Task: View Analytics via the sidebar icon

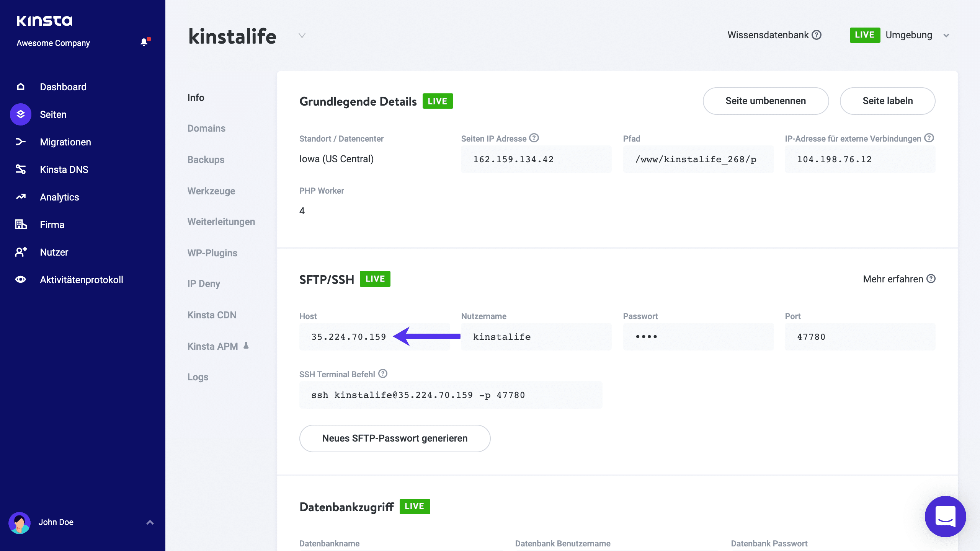Action: point(59,197)
